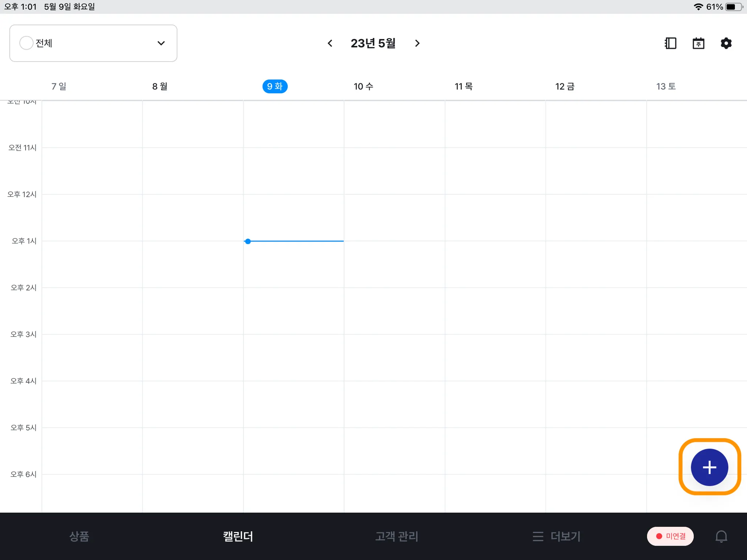Open settings gear icon

726,43
